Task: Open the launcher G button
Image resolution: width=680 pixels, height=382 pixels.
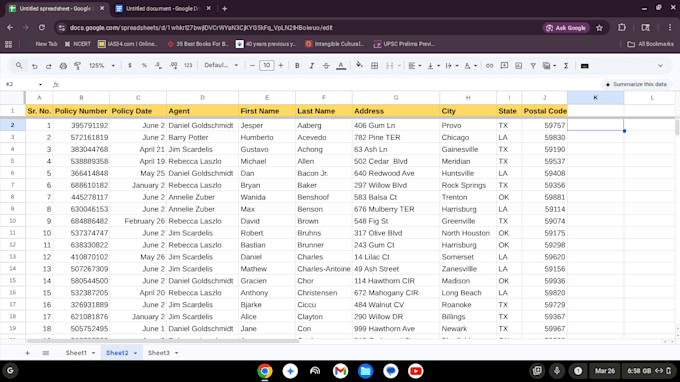Action: pyautogui.click(x=10, y=371)
